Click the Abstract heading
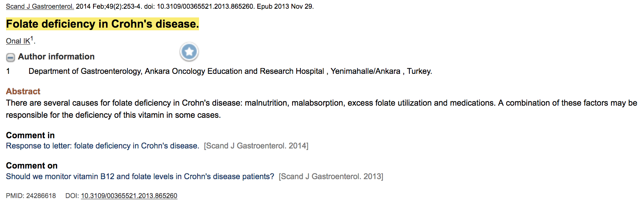 point(23,91)
